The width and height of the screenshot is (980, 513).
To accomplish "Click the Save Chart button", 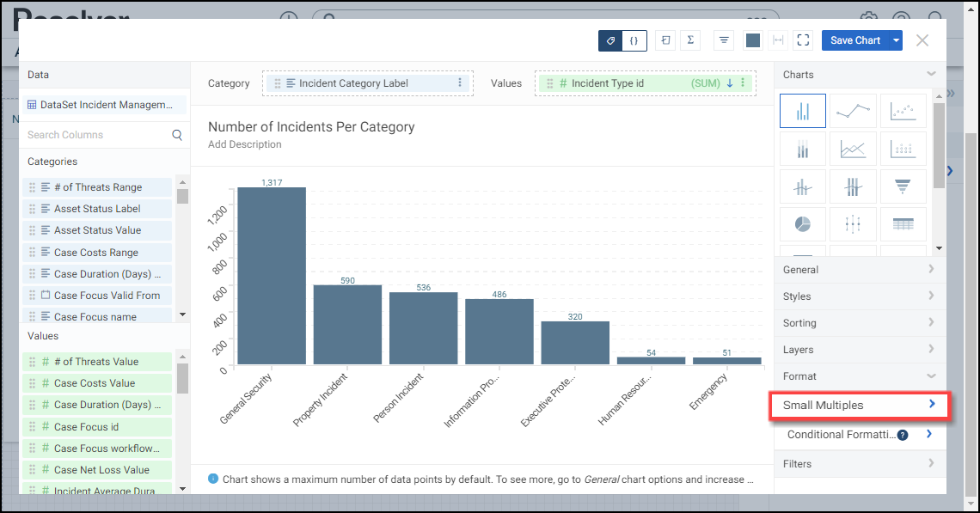I will click(854, 40).
